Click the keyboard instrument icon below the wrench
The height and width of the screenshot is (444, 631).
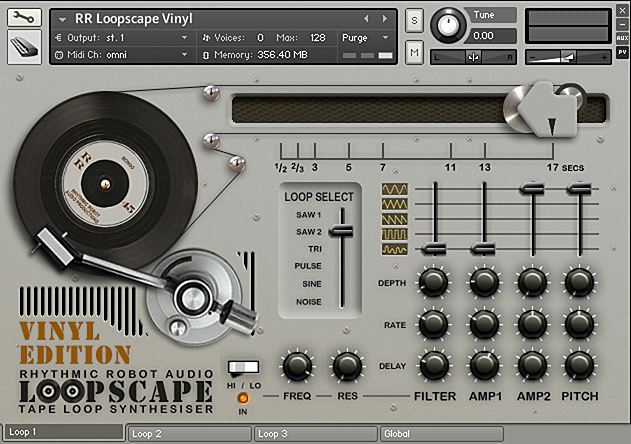pyautogui.click(x=24, y=47)
